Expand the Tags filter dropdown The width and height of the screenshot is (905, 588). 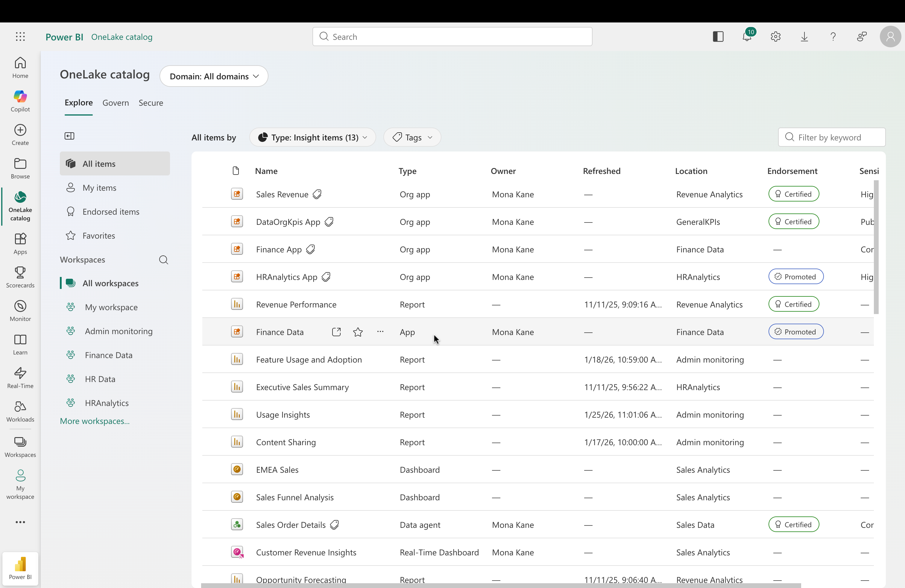coord(412,137)
